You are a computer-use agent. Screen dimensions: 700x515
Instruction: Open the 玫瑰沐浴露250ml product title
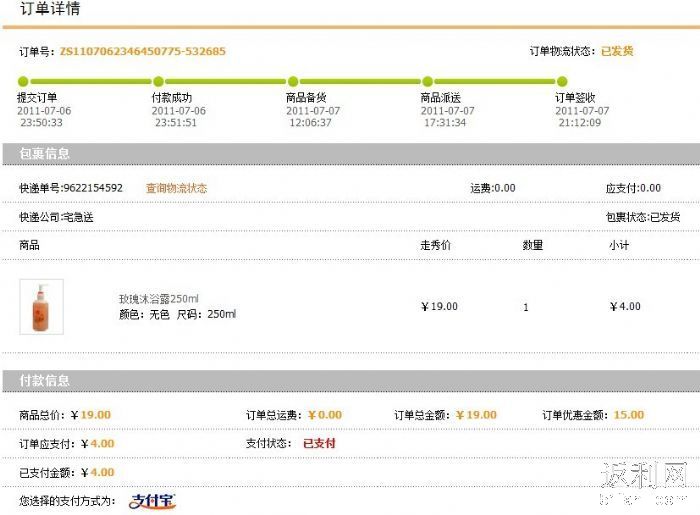click(x=158, y=299)
